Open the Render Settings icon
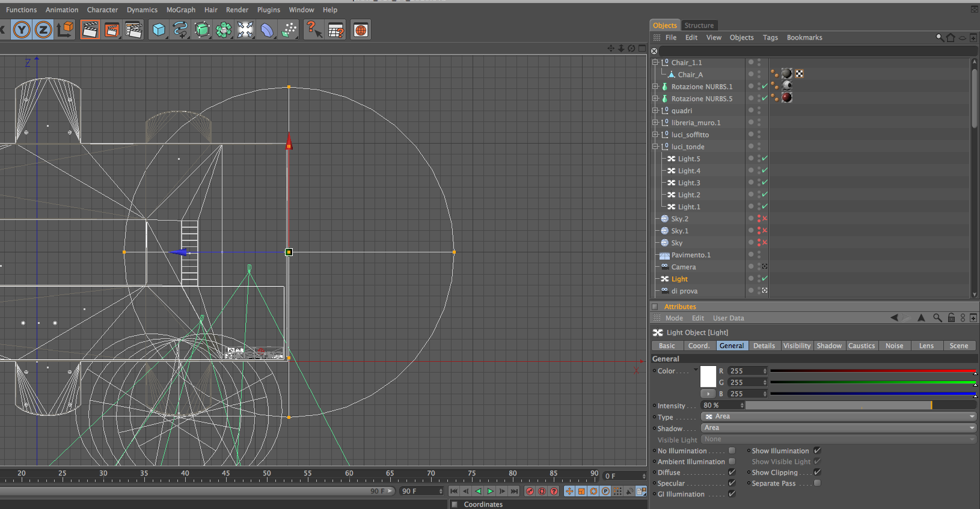The height and width of the screenshot is (509, 980). click(x=133, y=29)
